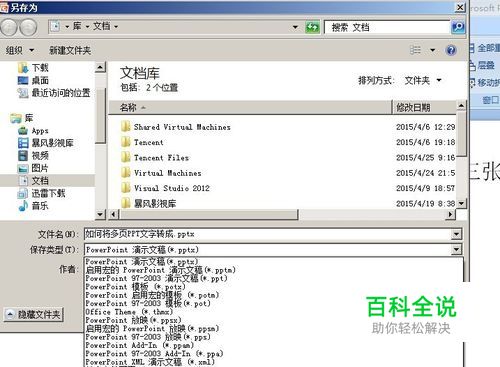Click the view mode icon in toolbar

coord(415,50)
